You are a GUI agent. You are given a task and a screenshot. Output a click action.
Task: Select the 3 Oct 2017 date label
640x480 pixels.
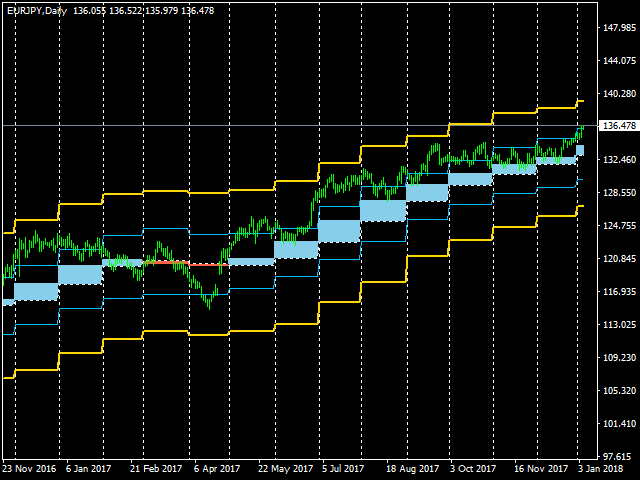(x=474, y=468)
